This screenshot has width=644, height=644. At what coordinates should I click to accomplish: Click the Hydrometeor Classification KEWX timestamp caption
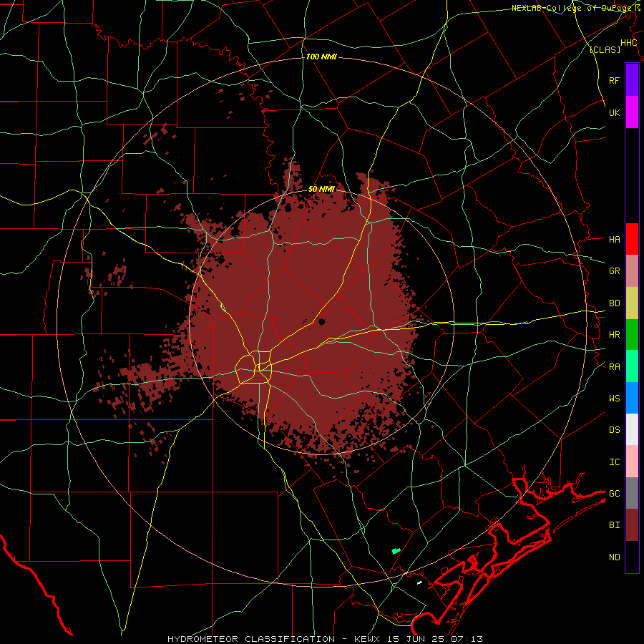[x=325, y=639]
